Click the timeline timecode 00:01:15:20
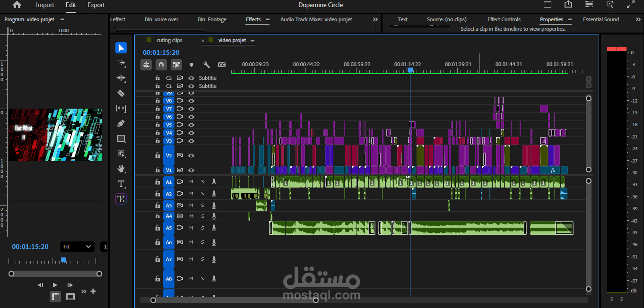 click(161, 53)
